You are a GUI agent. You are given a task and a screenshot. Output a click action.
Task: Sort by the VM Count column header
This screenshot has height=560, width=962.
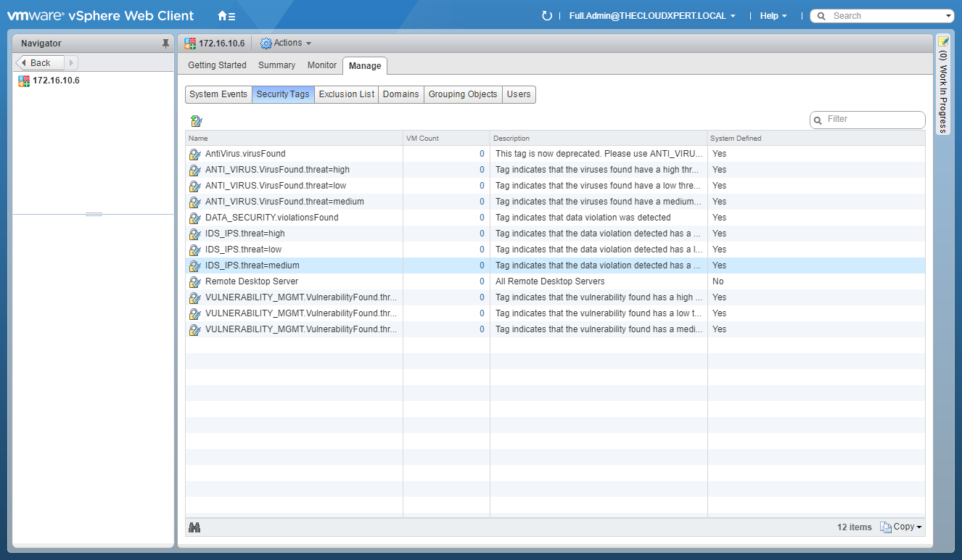[x=445, y=139]
